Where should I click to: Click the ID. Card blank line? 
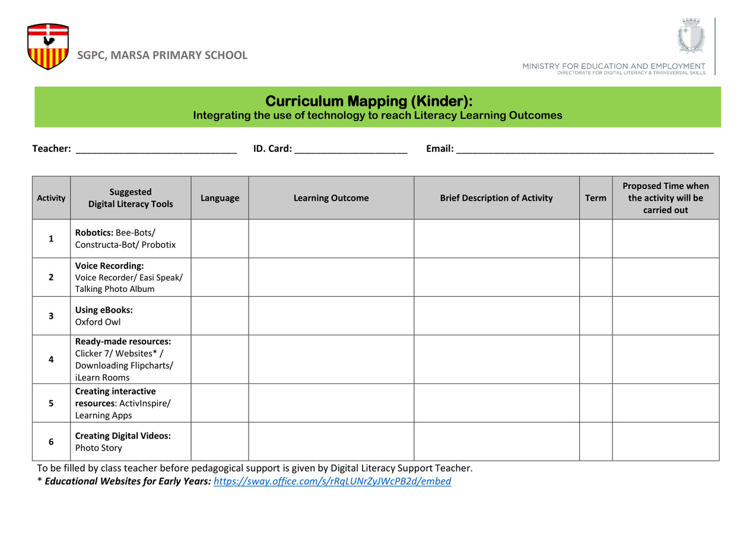[351, 149]
